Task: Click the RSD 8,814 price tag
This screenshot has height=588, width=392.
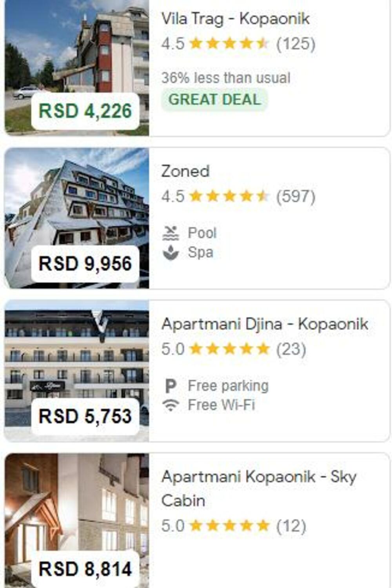Action: point(85,569)
